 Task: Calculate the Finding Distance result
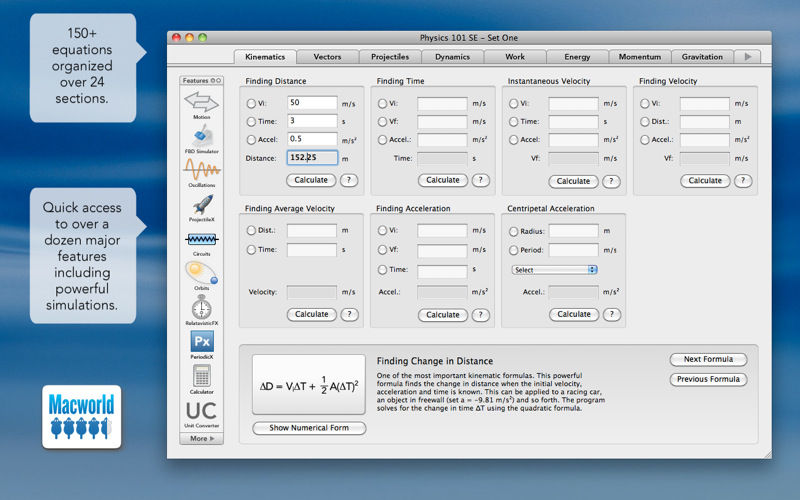pos(311,180)
